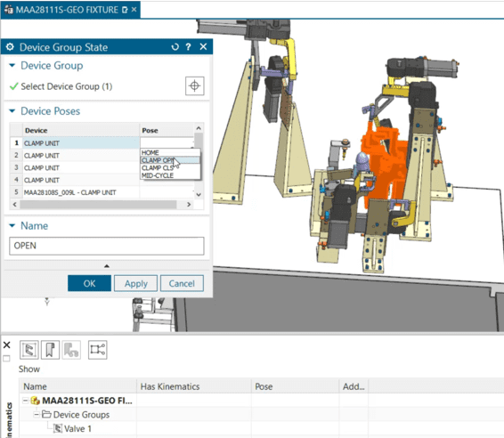Select the Valve 1 tree item
Screen dimensions: 504x438
click(77, 429)
